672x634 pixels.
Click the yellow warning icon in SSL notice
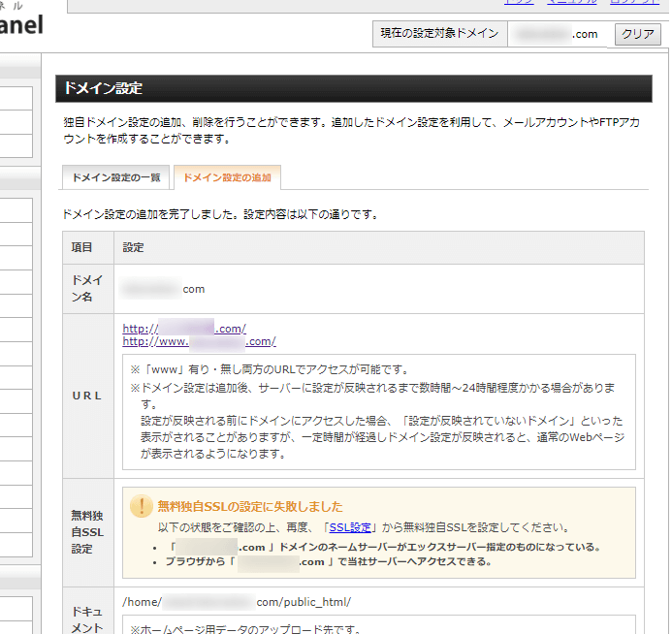[x=143, y=506]
